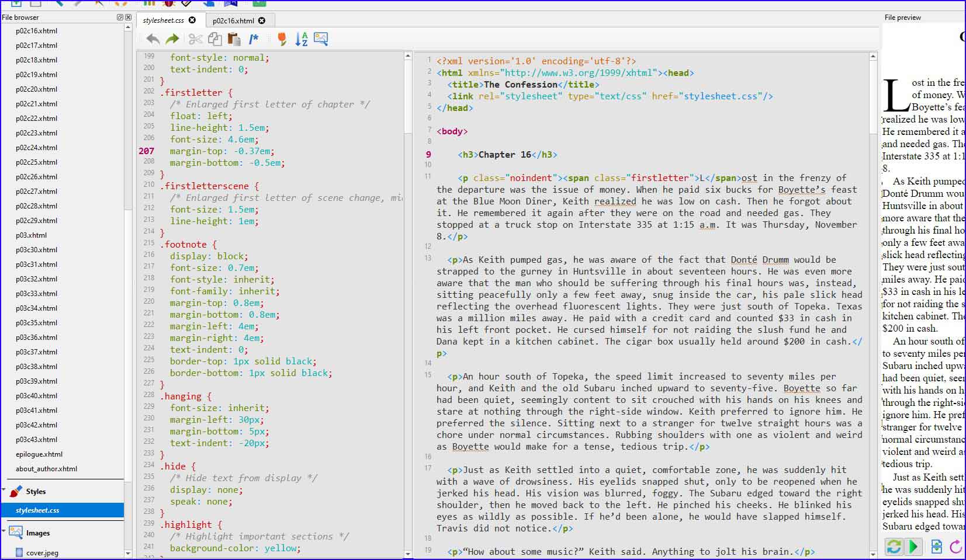This screenshot has height=560, width=966.
Task: Click the comment /* toggle icon
Action: tap(254, 39)
